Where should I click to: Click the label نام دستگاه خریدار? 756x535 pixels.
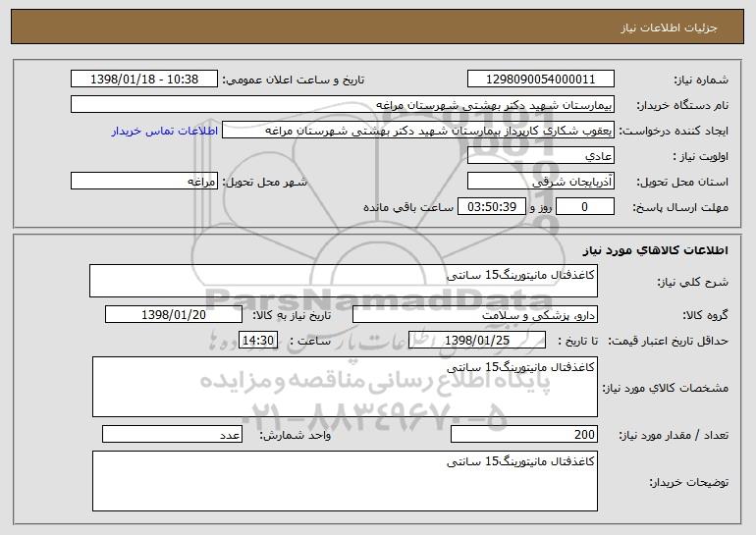tap(682, 106)
